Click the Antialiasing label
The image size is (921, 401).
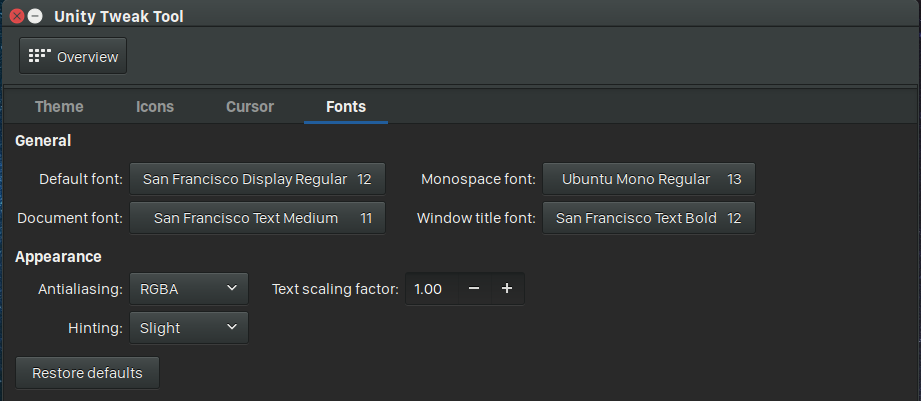click(x=80, y=289)
